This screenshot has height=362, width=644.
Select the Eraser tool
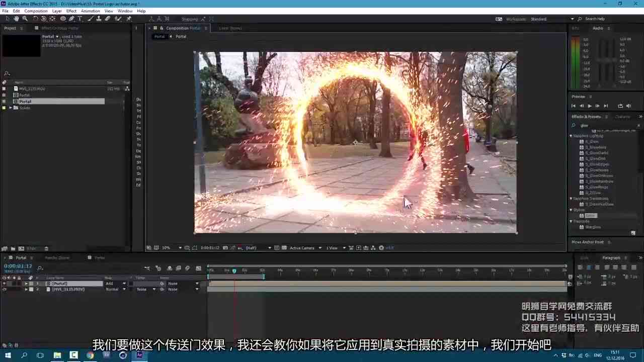pos(107,19)
